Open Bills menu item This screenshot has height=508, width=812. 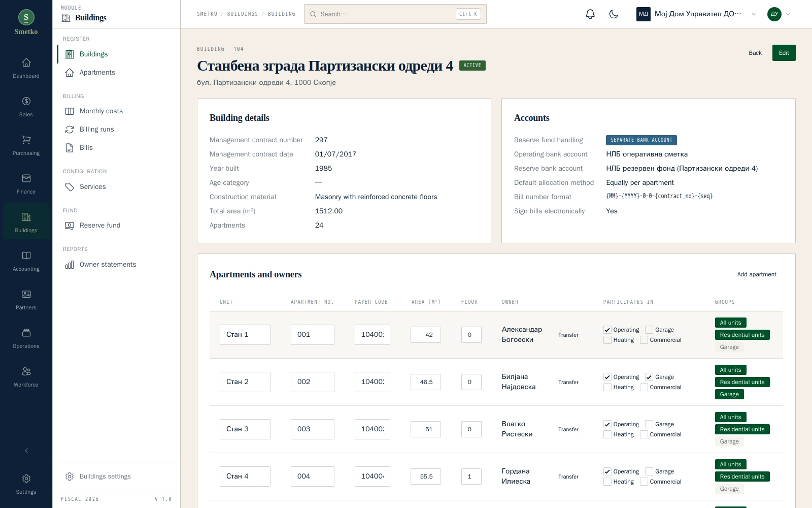[116, 148]
